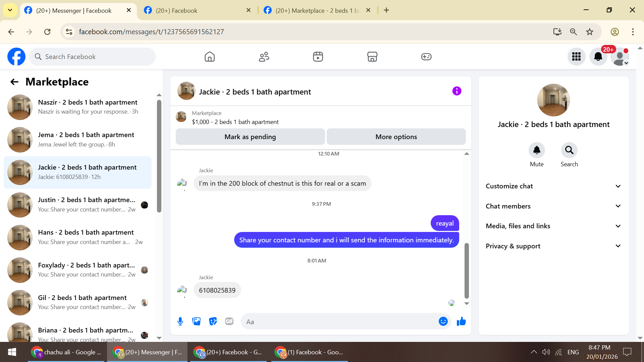Open chachu ali Google taskbar window
The width and height of the screenshot is (644, 362).
[66, 352]
